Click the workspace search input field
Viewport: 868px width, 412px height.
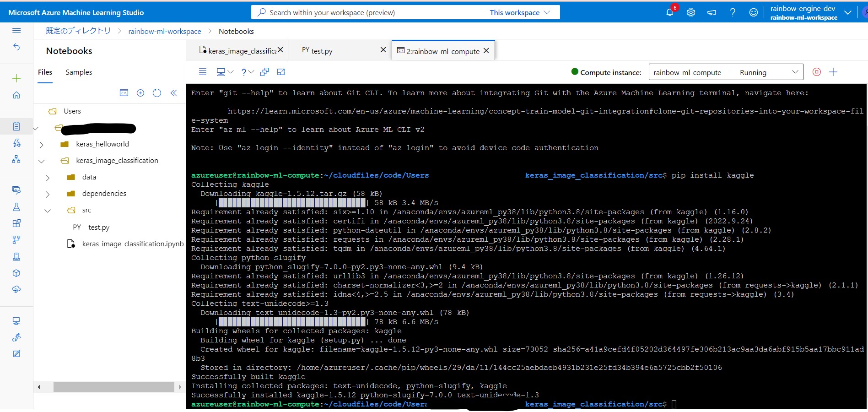pos(371,12)
